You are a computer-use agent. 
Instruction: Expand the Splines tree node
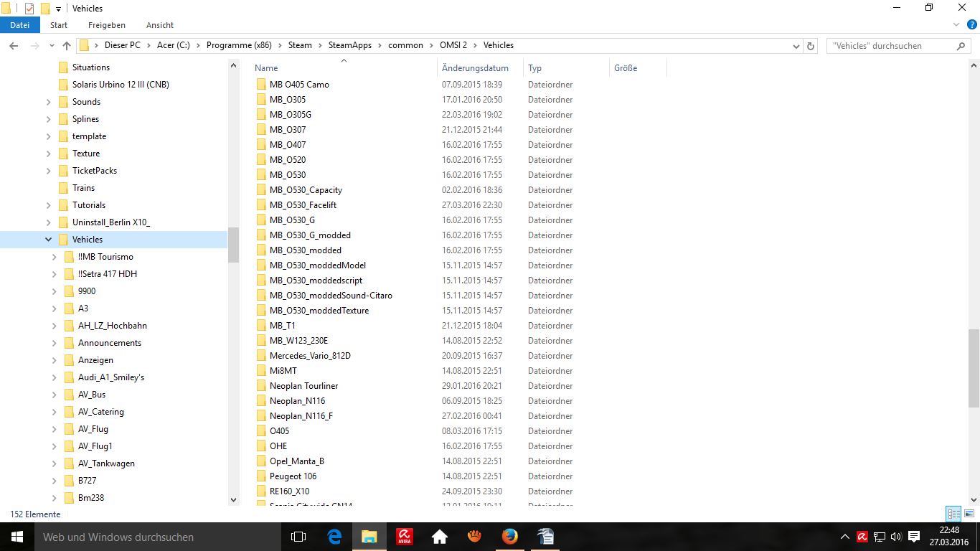coord(49,119)
